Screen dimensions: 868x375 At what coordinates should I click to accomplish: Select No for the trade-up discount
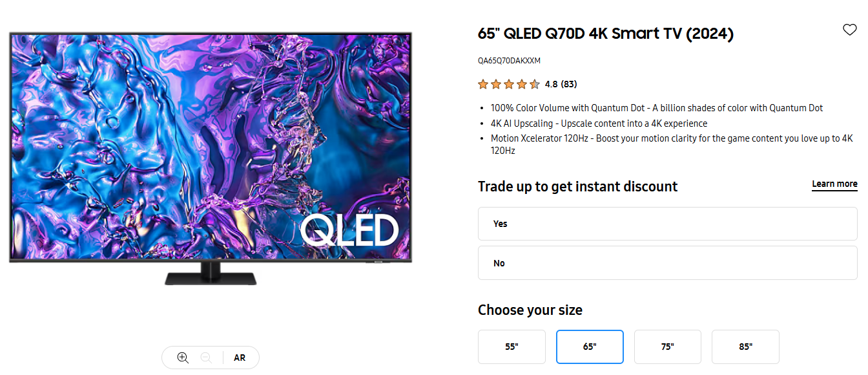pyautogui.click(x=667, y=263)
